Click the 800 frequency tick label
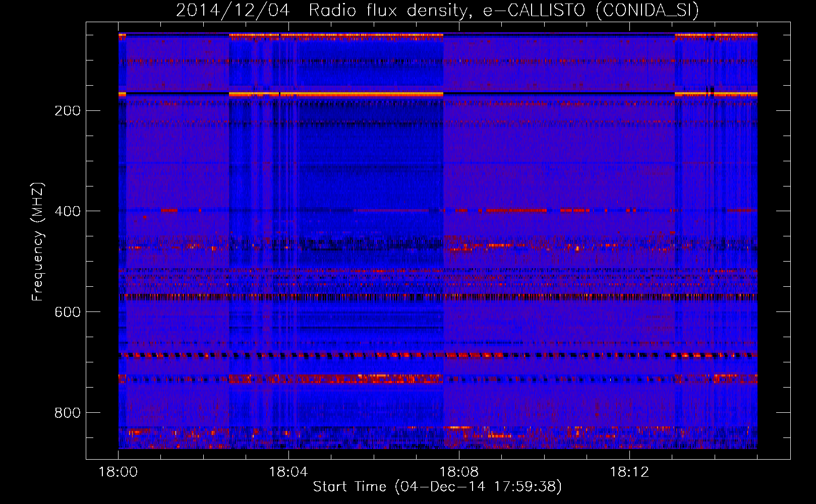The height and width of the screenshot is (504, 816). (68, 413)
